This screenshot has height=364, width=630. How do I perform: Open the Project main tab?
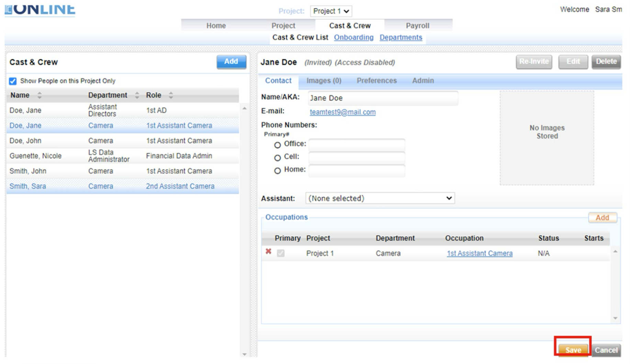[283, 26]
